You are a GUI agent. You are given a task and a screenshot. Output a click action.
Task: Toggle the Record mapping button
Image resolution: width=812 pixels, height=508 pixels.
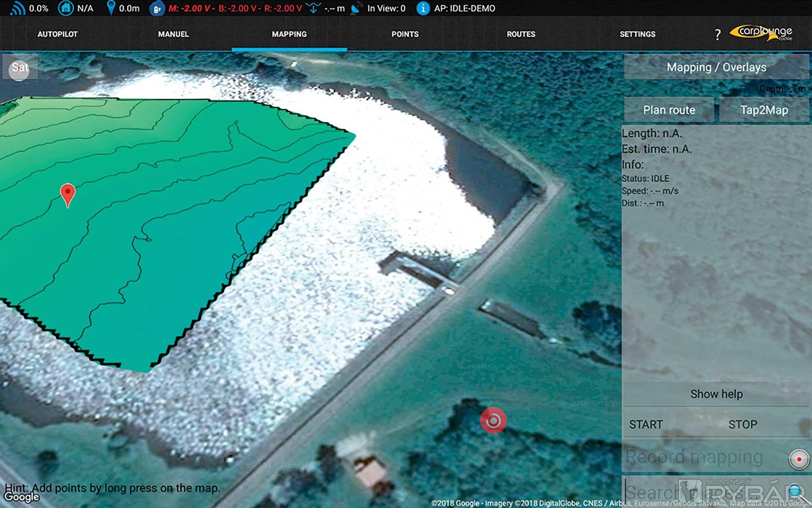[x=798, y=459]
